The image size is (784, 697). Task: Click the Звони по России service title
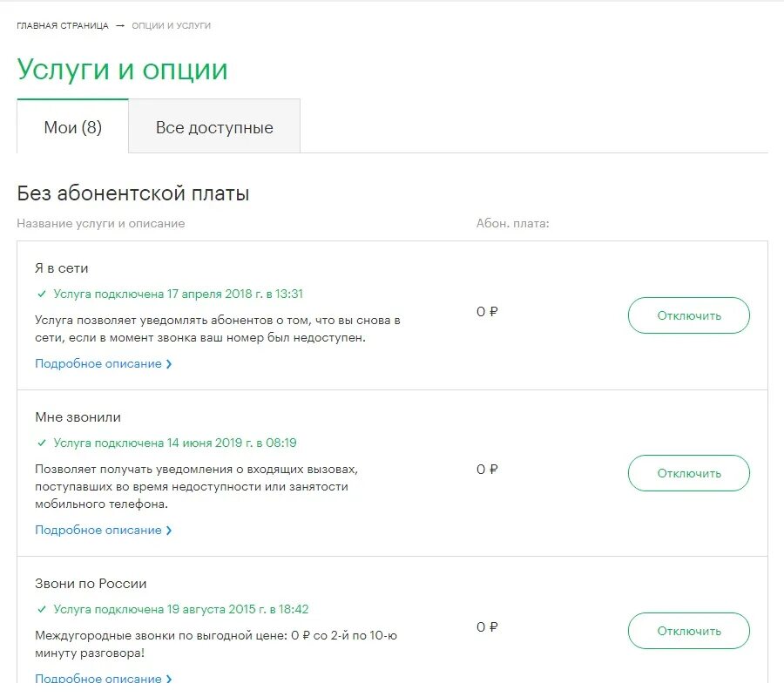pyautogui.click(x=91, y=584)
